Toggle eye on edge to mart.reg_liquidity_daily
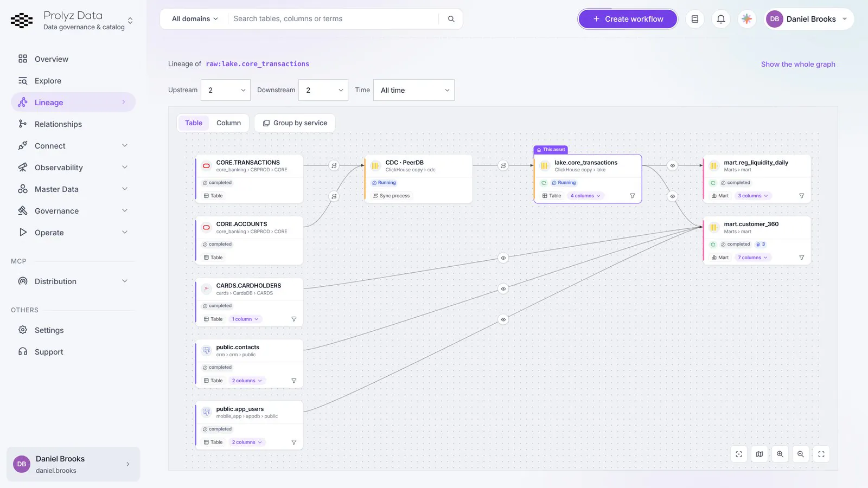 673,165
